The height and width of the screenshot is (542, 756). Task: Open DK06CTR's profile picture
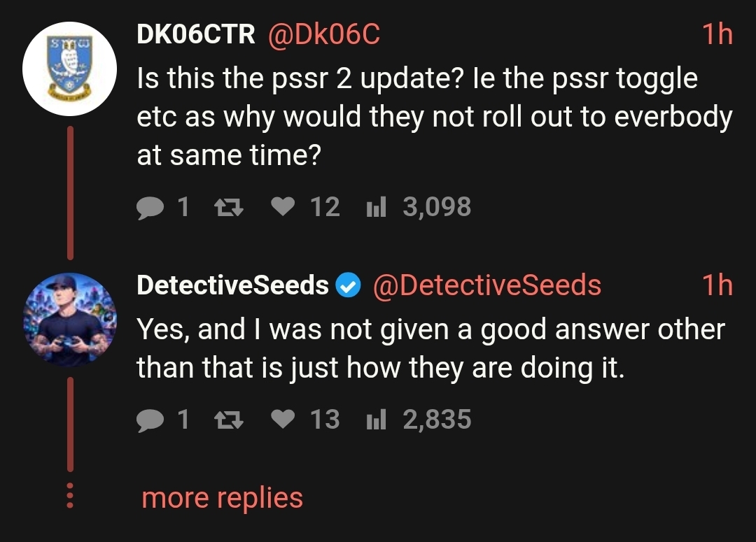[69, 68]
